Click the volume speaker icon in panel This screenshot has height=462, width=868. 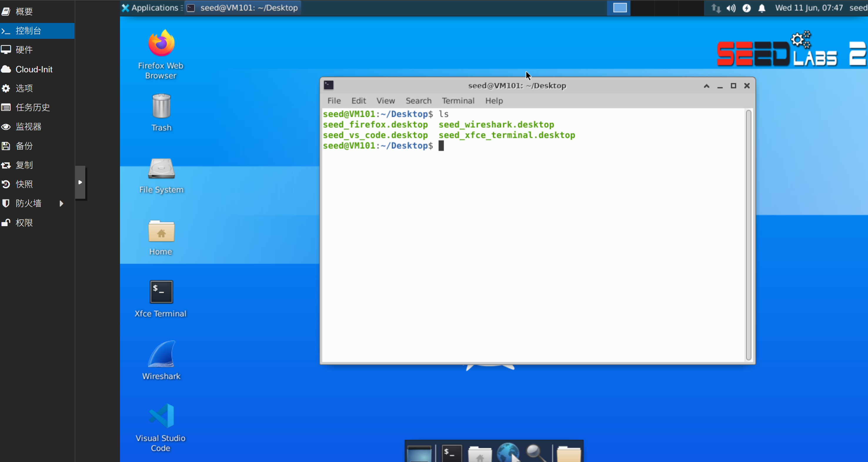[730, 8]
